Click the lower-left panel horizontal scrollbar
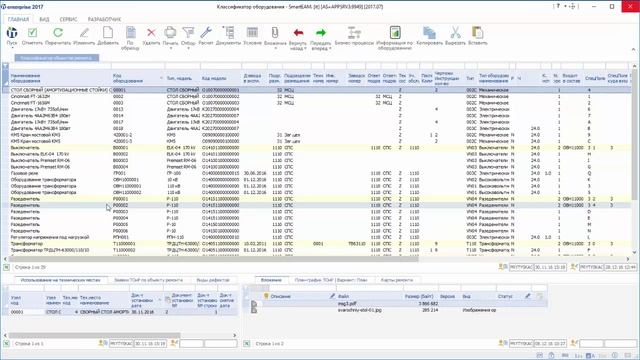The height and width of the screenshot is (360, 640). 94,335
